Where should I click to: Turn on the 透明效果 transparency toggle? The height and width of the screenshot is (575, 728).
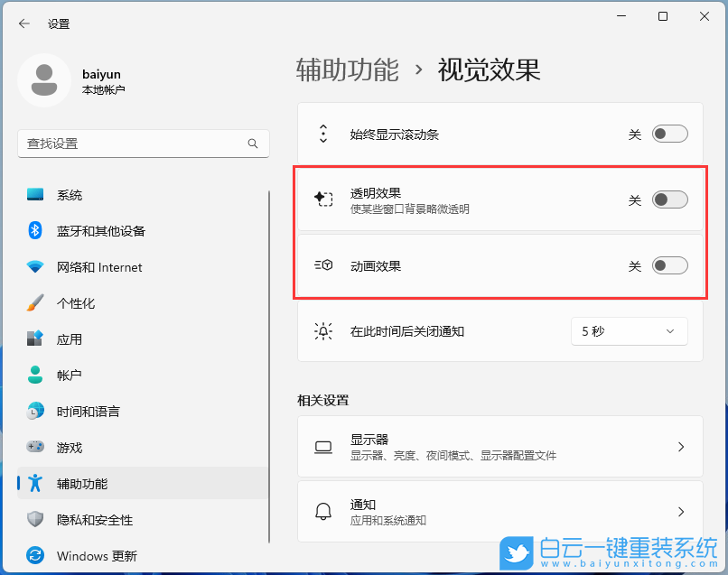(669, 200)
